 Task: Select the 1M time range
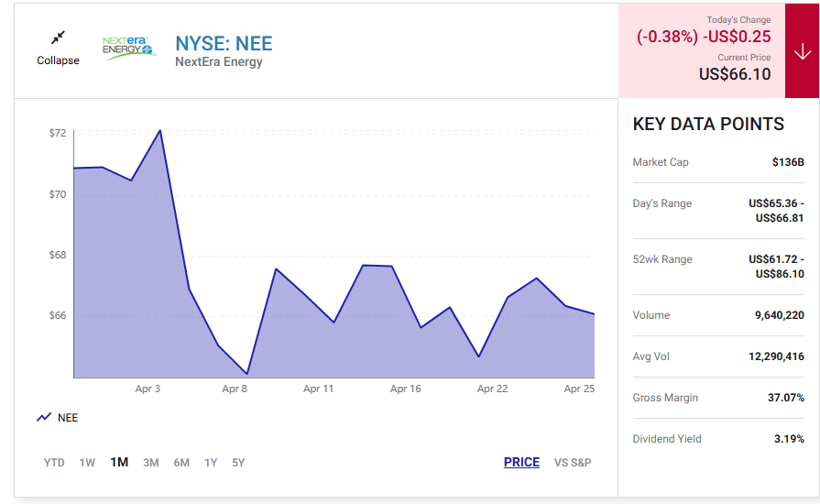[119, 462]
